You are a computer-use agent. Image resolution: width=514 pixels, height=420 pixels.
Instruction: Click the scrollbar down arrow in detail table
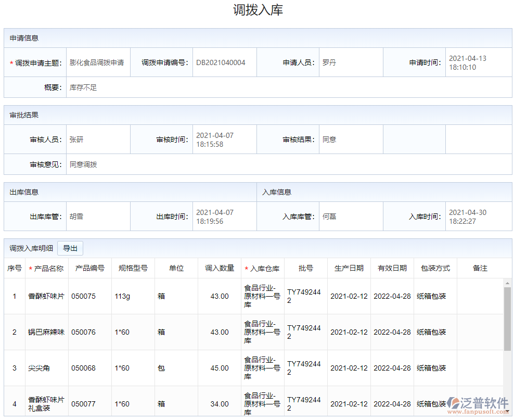(x=507, y=412)
